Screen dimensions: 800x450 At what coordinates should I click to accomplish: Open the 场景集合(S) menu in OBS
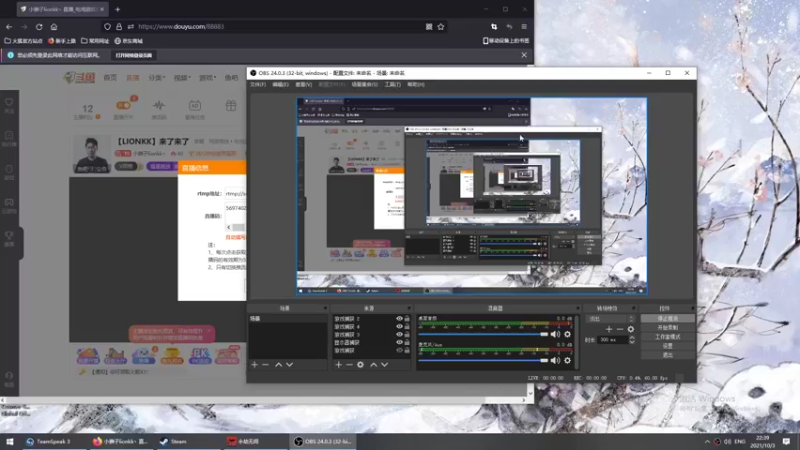(x=364, y=85)
